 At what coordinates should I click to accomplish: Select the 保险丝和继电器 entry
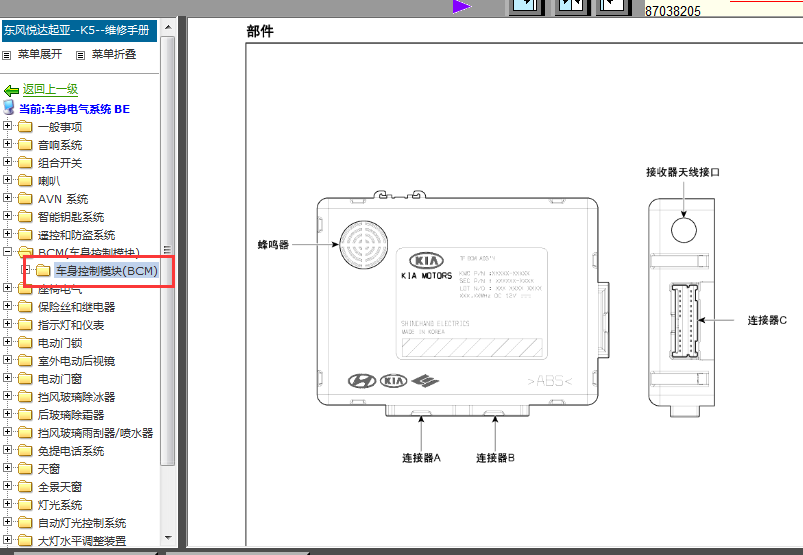77,307
